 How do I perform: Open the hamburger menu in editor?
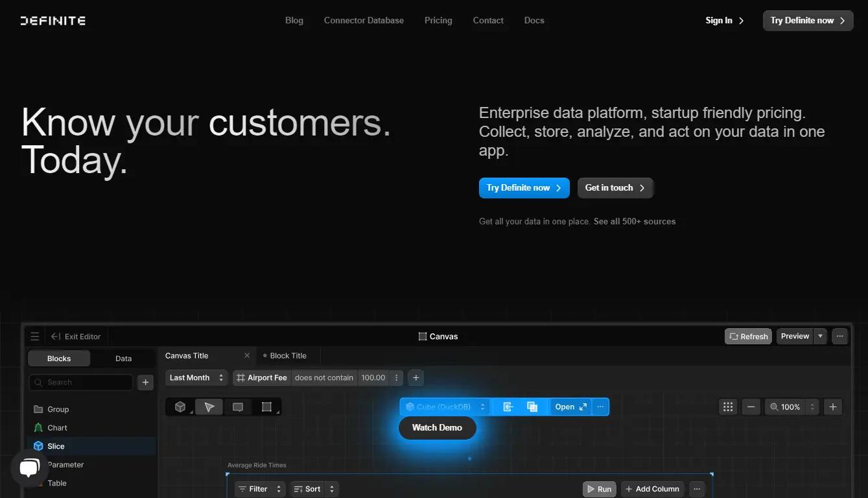(35, 337)
